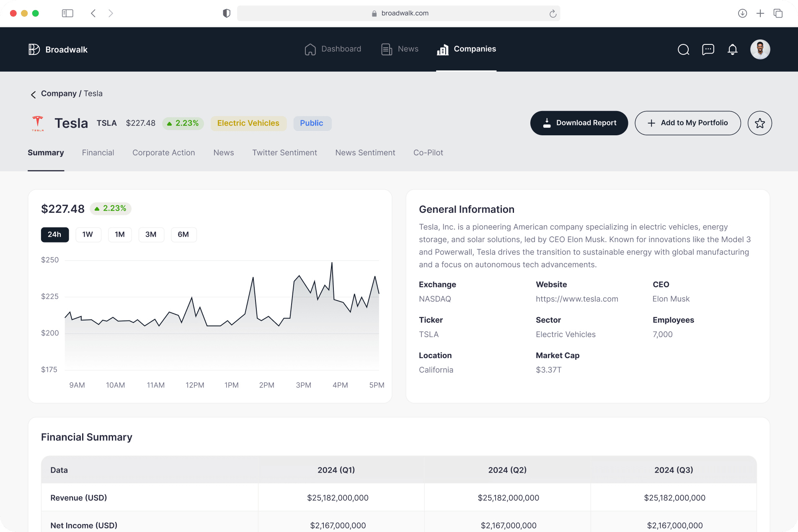Switch to the Financial tab

tap(98, 153)
